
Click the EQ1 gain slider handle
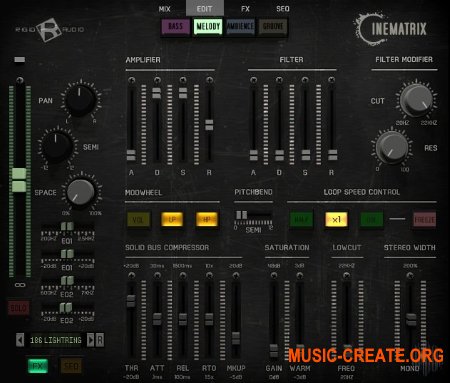point(67,254)
